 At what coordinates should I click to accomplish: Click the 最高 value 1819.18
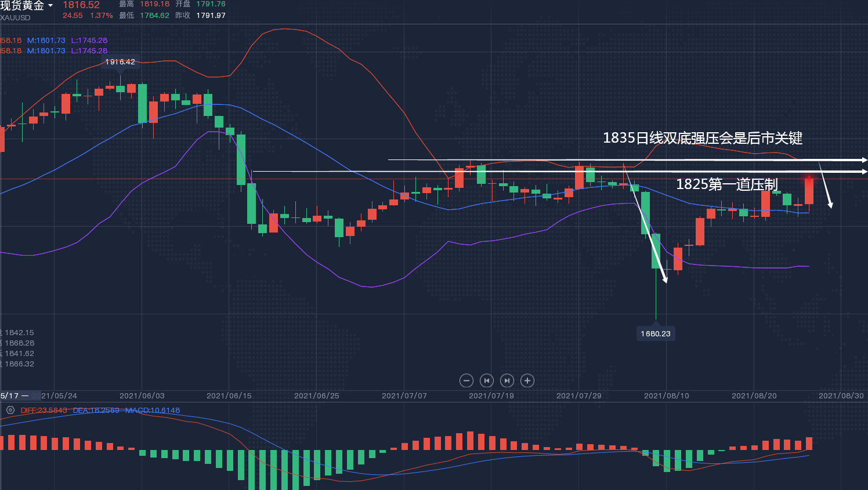click(154, 4)
